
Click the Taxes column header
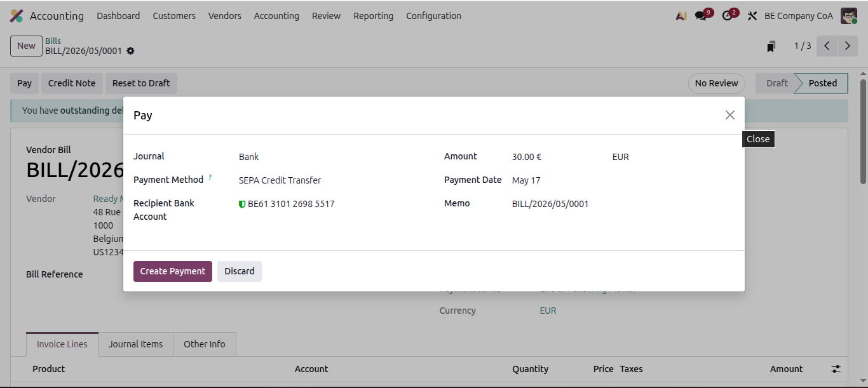pos(632,369)
